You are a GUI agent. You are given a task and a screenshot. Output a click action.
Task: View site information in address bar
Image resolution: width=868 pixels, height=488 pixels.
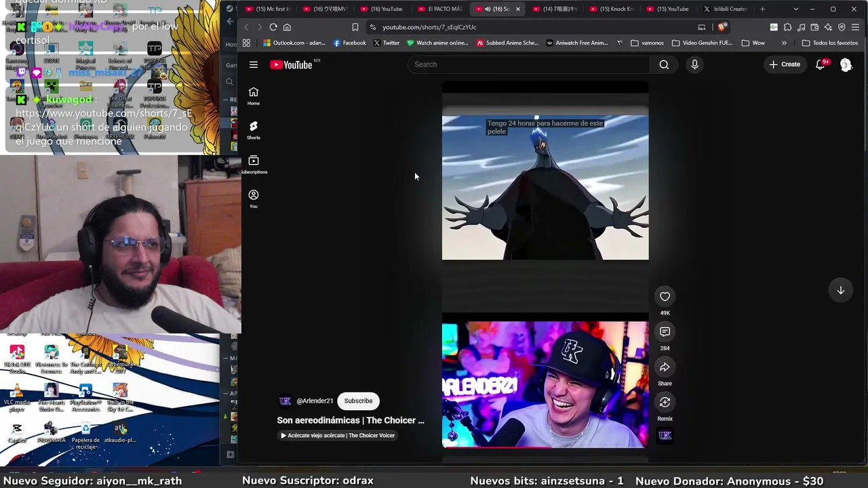point(372,27)
